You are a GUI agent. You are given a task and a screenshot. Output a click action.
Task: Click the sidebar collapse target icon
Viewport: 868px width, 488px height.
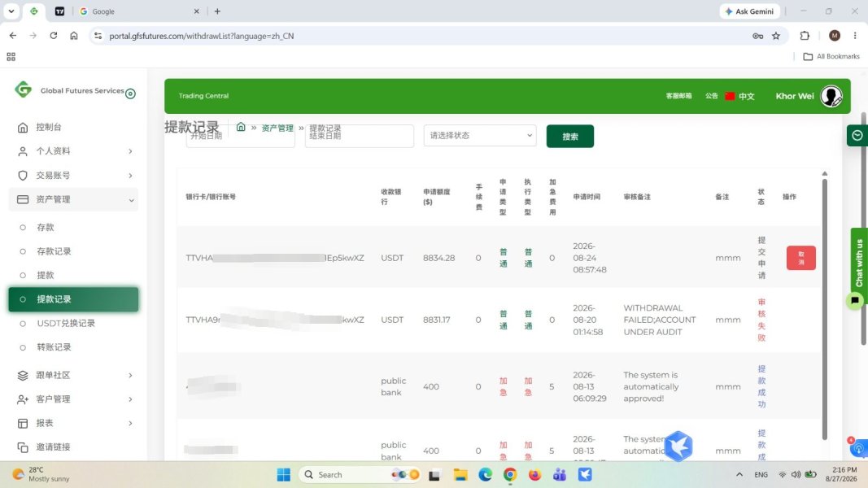point(131,94)
